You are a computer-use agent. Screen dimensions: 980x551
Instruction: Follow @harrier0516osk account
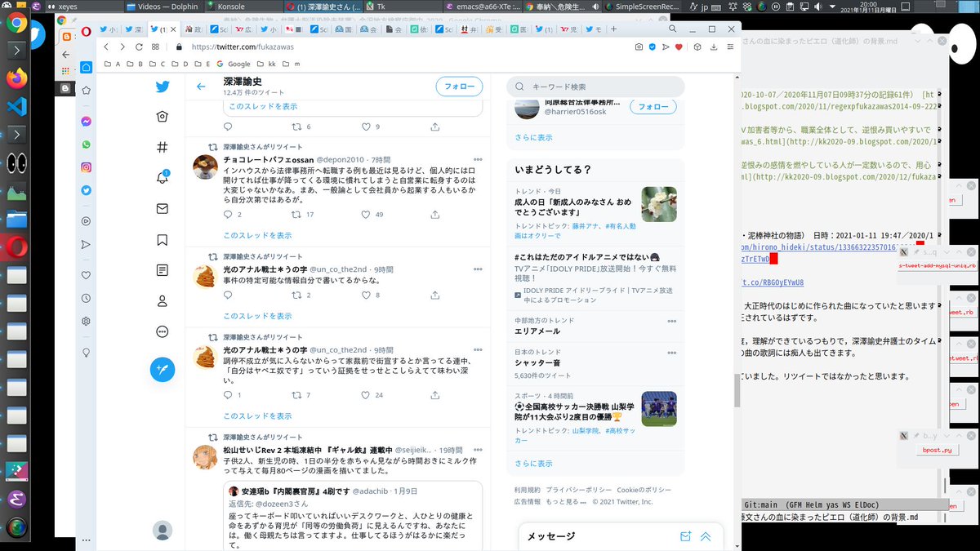coord(653,107)
